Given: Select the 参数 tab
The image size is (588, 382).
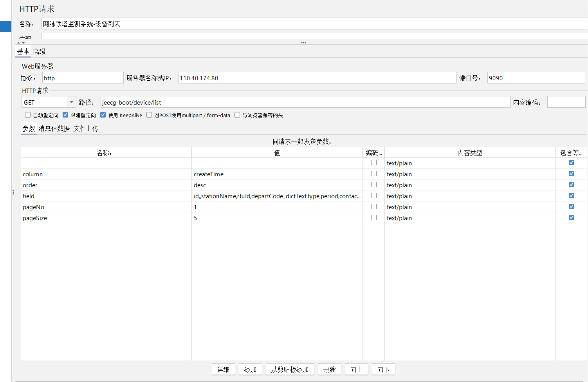Looking at the screenshot, I should (29, 129).
